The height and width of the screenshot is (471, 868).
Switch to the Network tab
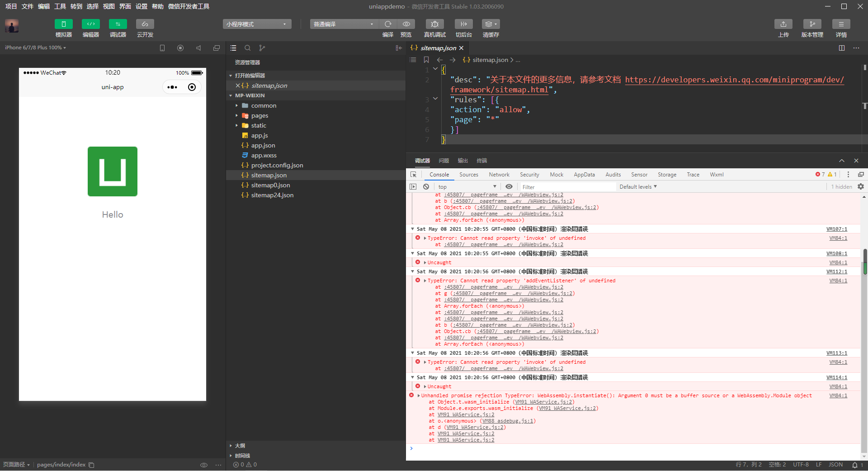point(499,175)
